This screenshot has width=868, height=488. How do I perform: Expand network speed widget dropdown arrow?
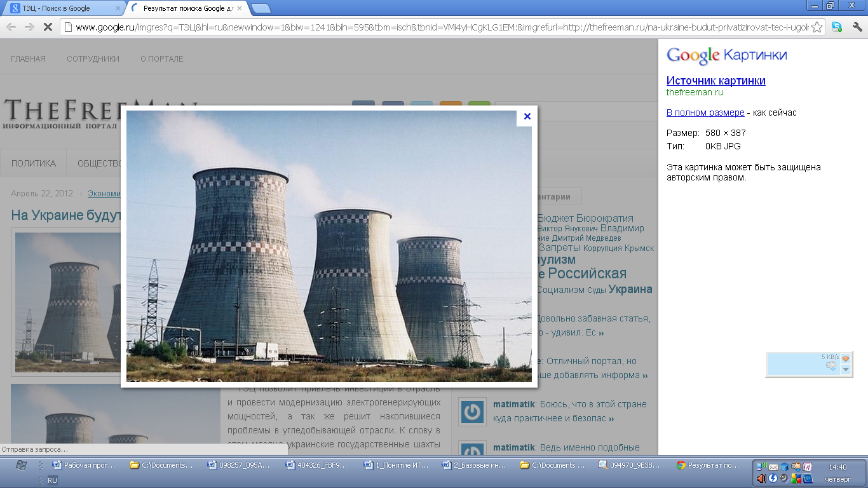tap(846, 370)
